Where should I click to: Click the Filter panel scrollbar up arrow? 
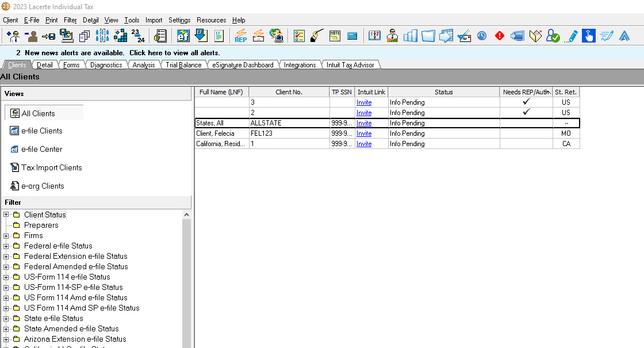[x=187, y=215]
